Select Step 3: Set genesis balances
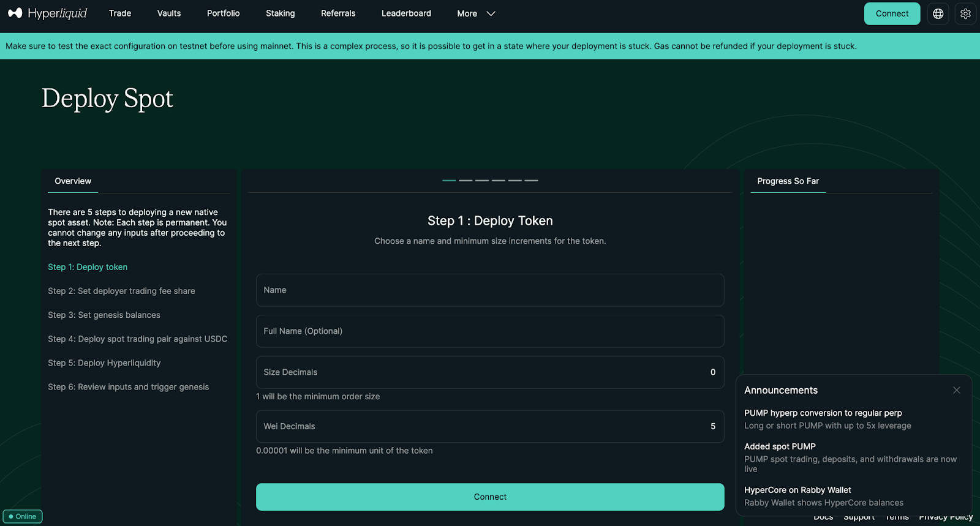 [104, 315]
